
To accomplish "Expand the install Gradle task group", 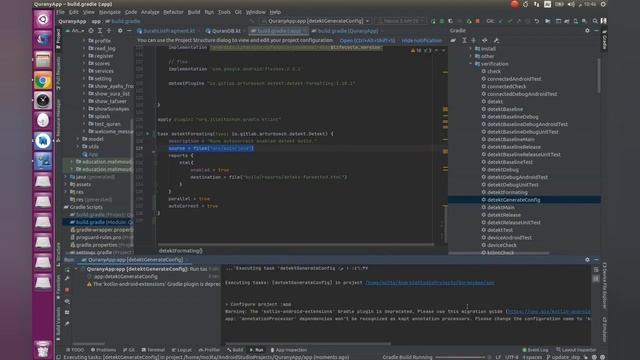I will point(471,49).
